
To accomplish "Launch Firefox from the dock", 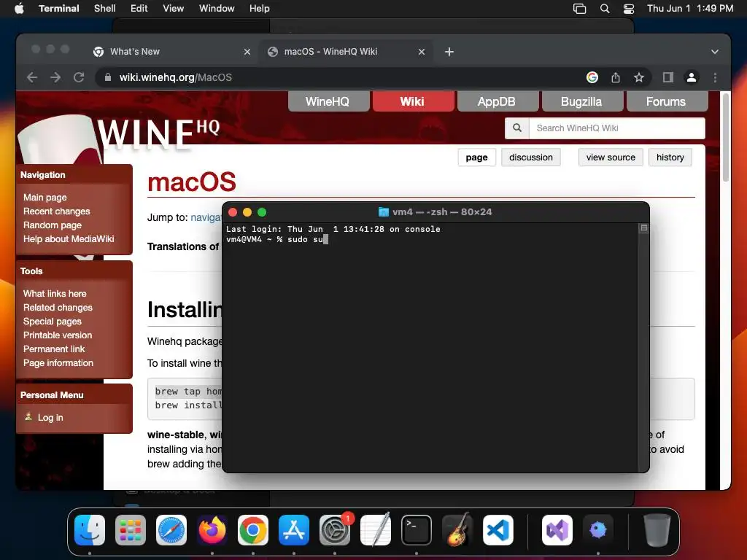I will (212, 530).
